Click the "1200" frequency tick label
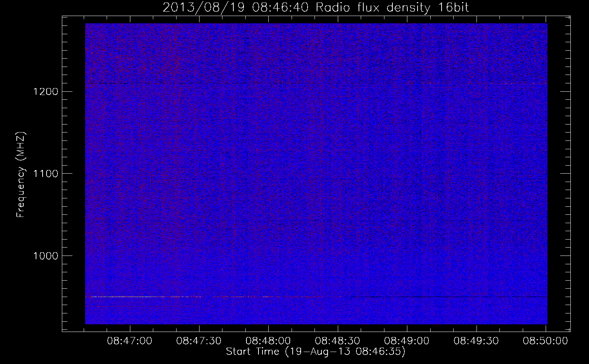This screenshot has height=364, width=589. tap(45, 91)
